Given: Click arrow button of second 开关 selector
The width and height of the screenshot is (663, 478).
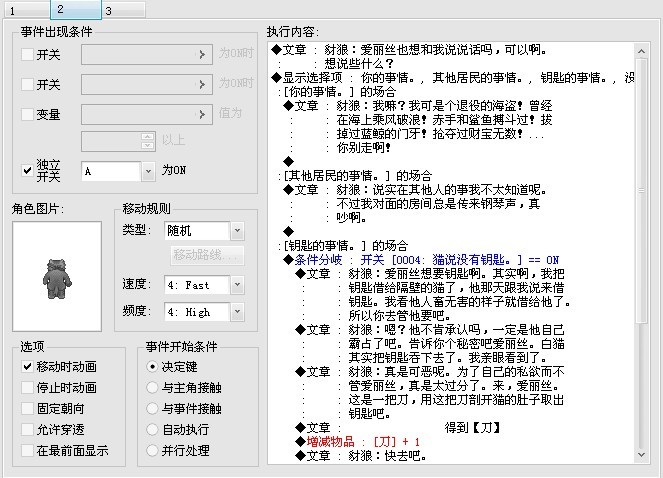Looking at the screenshot, I should 202,85.
